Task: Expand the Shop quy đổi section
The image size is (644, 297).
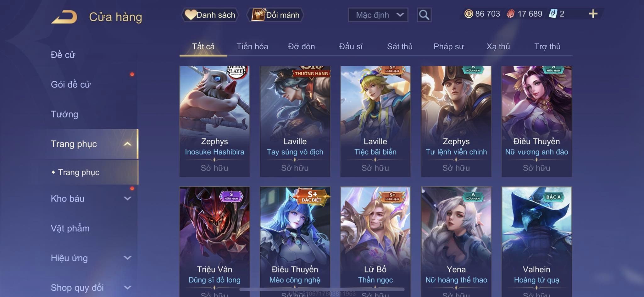Action: click(127, 287)
